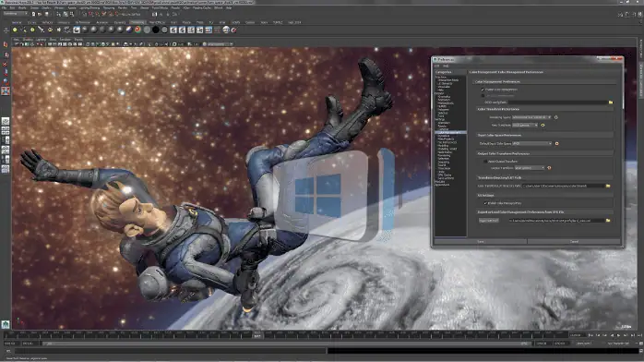Open the viewport Shading panel menu
This screenshot has width=644, height=362.
pyautogui.click(x=28, y=40)
